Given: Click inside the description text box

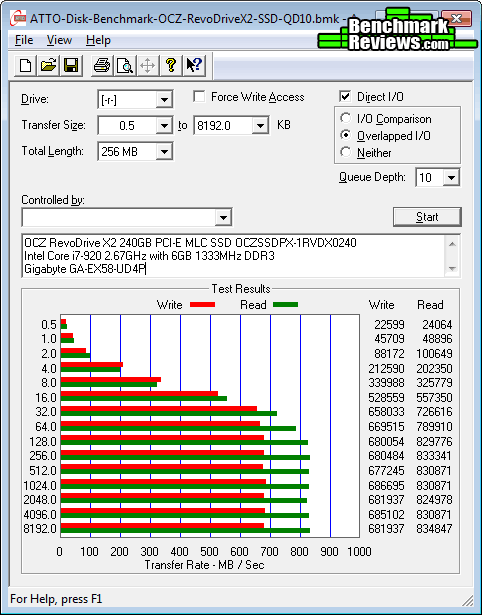Looking at the screenshot, I should click(x=234, y=256).
